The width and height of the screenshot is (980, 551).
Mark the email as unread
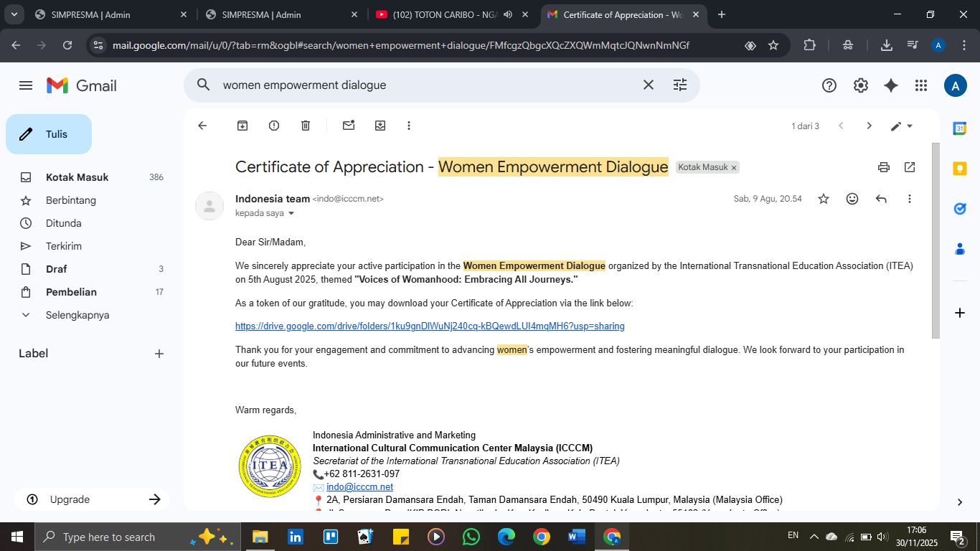(x=349, y=126)
